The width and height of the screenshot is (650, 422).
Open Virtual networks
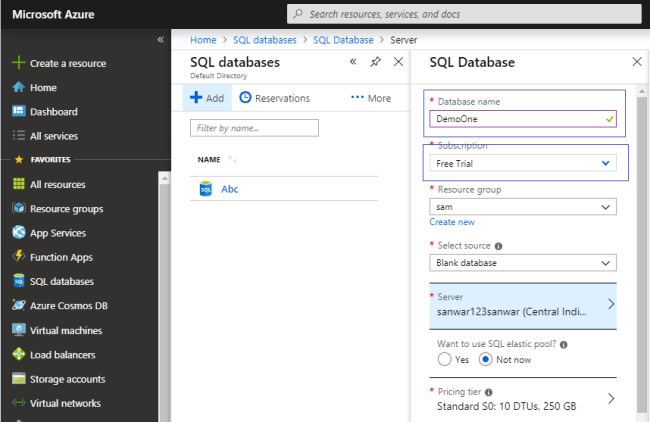pyautogui.click(x=65, y=403)
